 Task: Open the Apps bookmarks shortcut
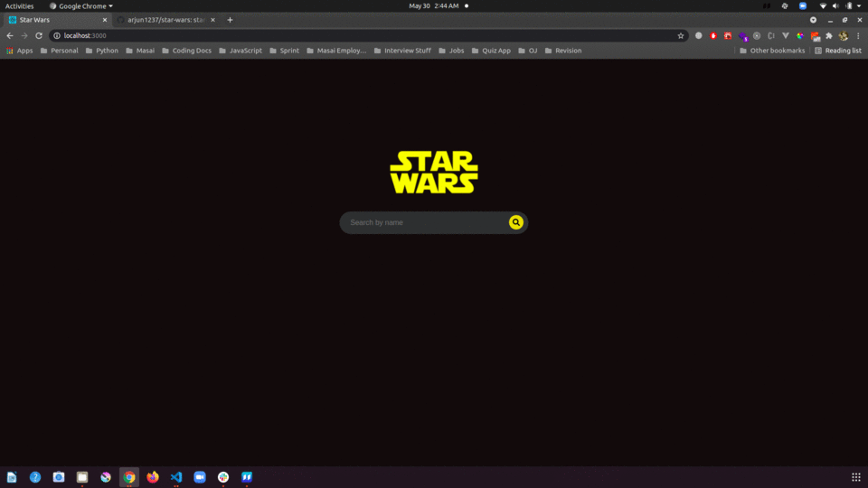tap(19, 51)
